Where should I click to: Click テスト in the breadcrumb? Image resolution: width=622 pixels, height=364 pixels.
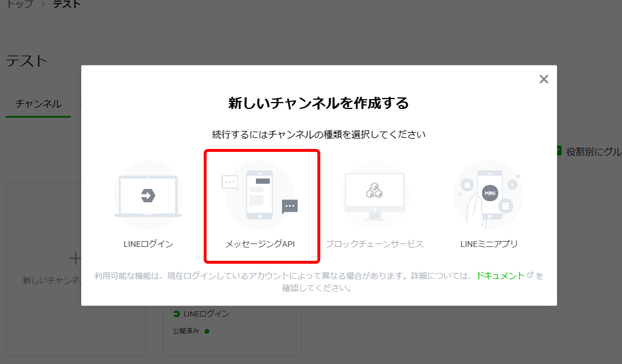(67, 5)
